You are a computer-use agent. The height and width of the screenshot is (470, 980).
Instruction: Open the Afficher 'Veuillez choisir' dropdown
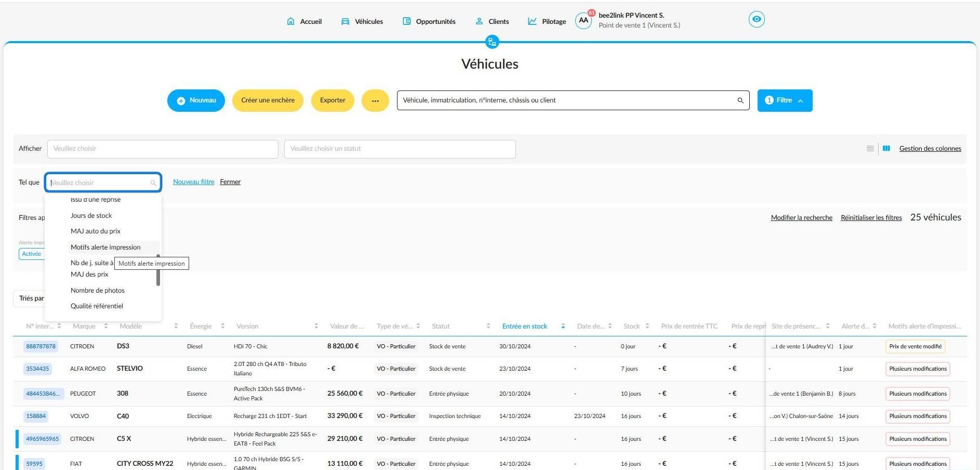(163, 149)
